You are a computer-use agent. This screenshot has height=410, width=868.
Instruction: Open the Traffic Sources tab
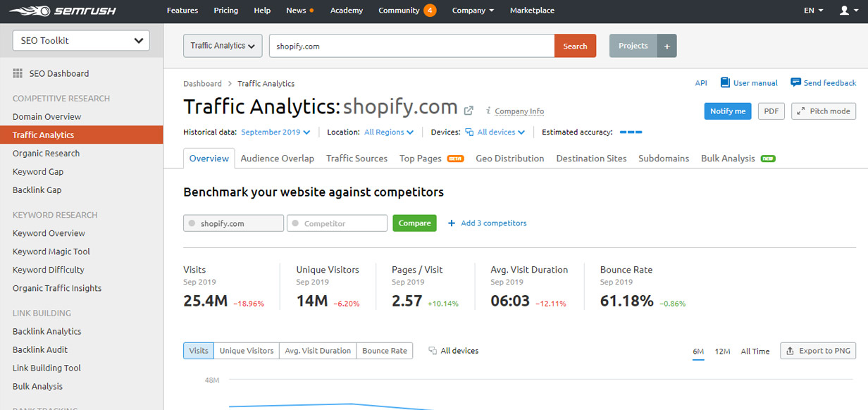click(x=356, y=159)
